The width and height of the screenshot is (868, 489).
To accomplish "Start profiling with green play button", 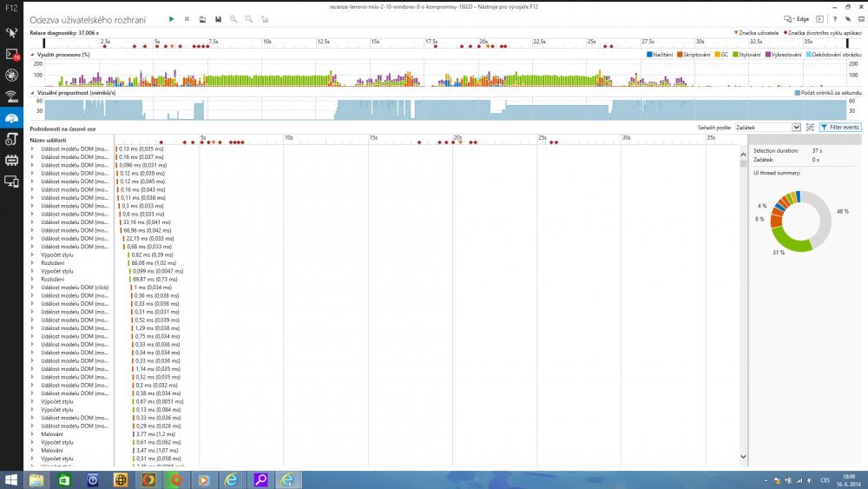I will (x=171, y=19).
